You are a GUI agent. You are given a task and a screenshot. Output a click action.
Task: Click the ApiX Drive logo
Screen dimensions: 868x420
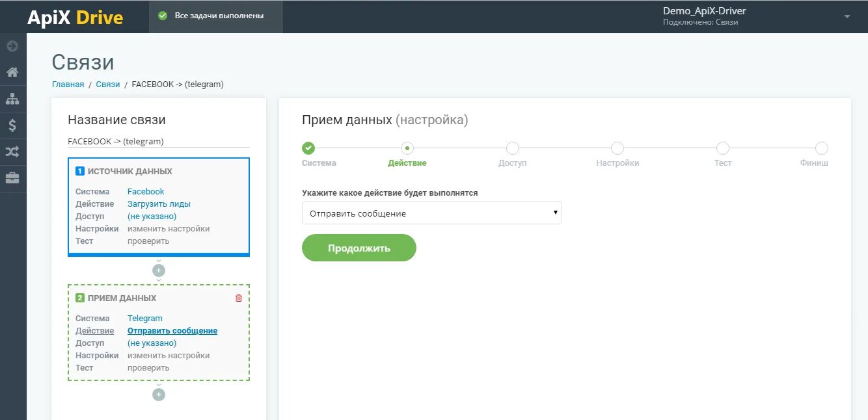click(75, 18)
